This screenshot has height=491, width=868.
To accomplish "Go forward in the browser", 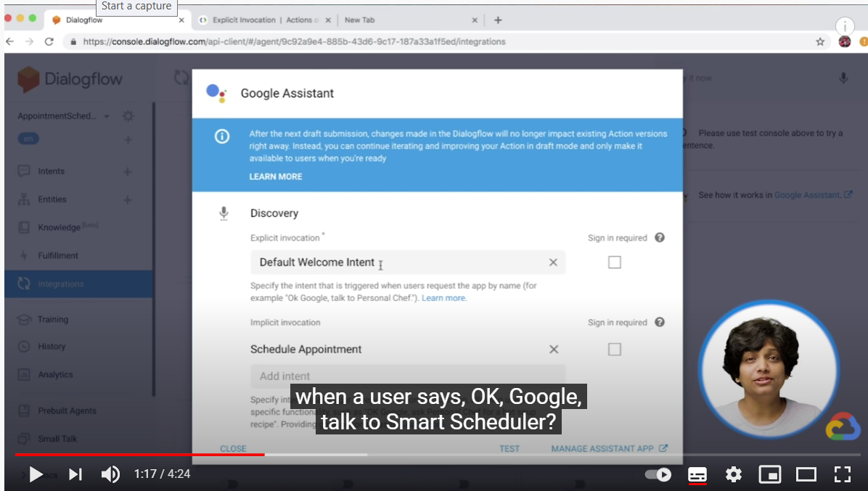I will pyautogui.click(x=29, y=41).
